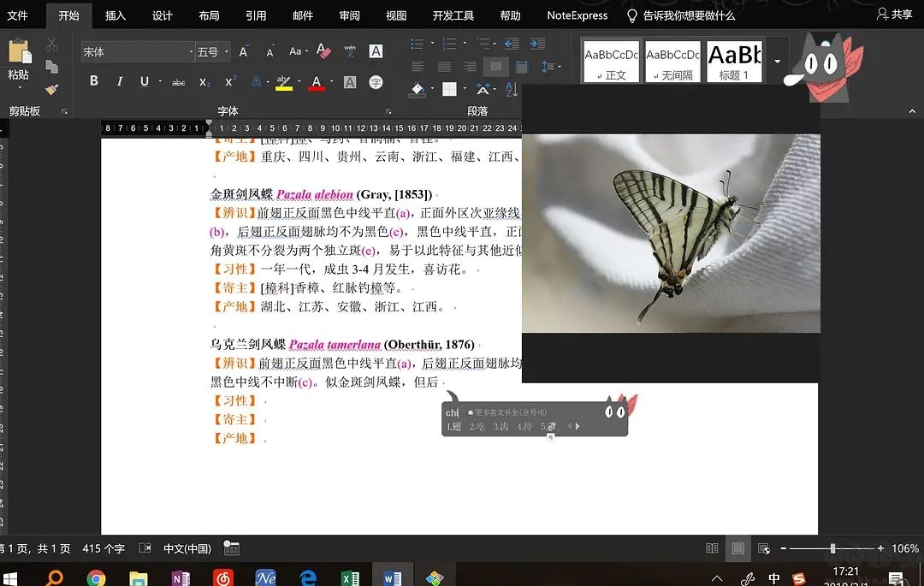The height and width of the screenshot is (586, 924).
Task: Click the Sort A-Z icon
Action: (511, 88)
